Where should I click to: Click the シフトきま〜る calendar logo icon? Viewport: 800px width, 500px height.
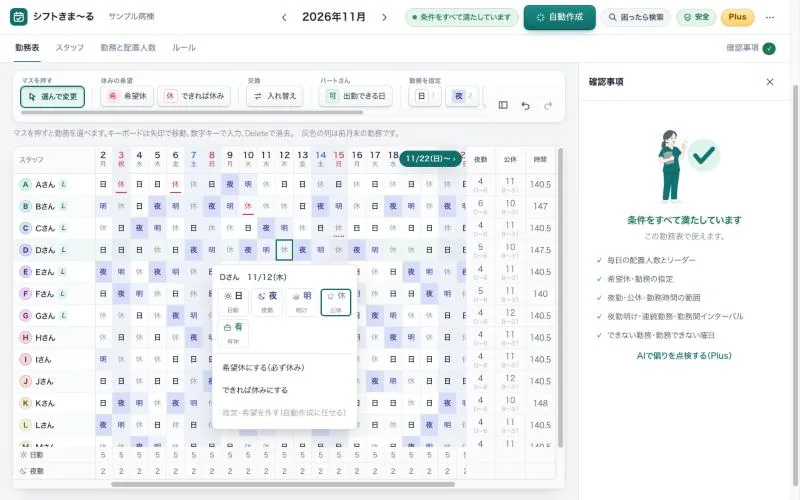[x=19, y=17]
